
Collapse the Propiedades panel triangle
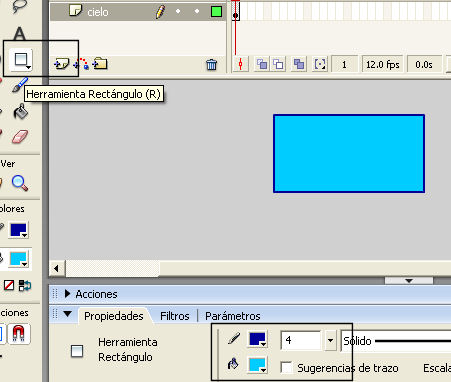(68, 314)
